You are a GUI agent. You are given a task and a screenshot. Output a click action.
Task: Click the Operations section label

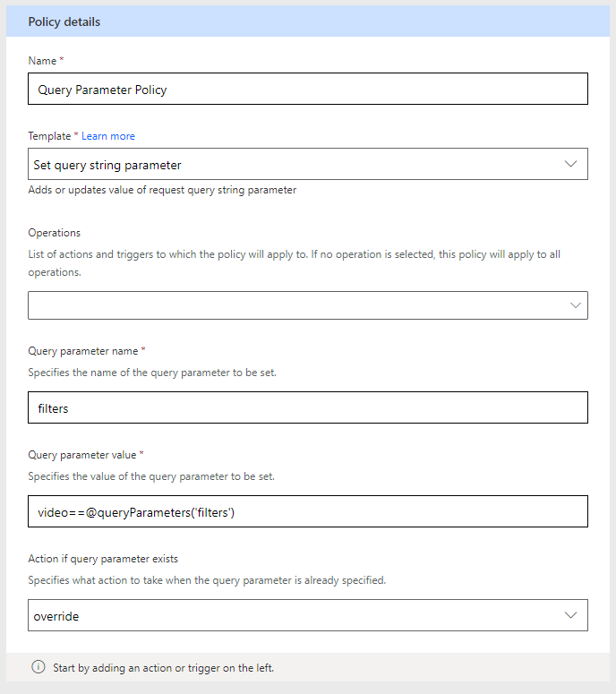pyautogui.click(x=55, y=233)
